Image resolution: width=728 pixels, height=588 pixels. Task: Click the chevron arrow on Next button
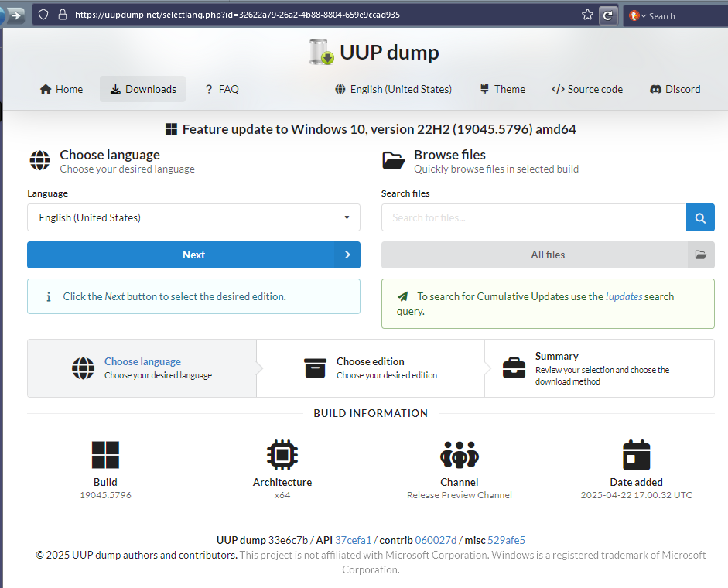347,255
